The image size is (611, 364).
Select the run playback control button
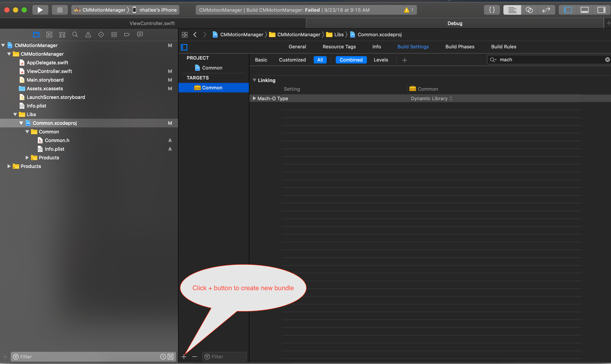click(x=40, y=9)
